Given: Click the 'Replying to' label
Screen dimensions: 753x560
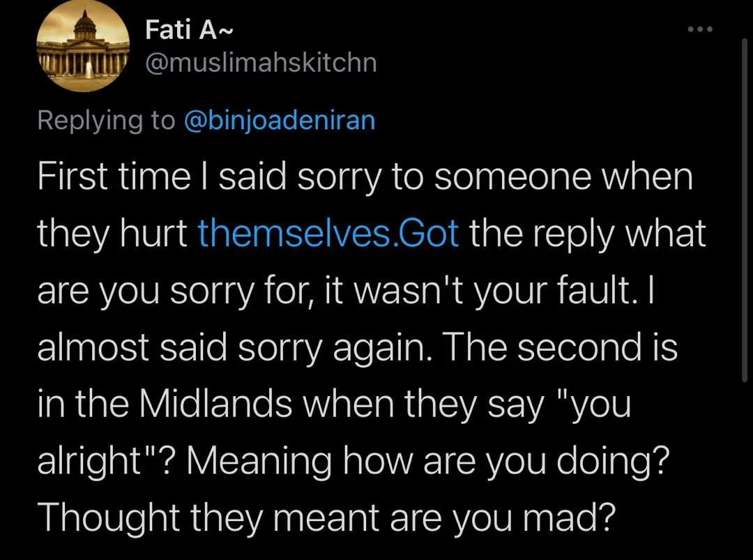Looking at the screenshot, I should point(106,121).
